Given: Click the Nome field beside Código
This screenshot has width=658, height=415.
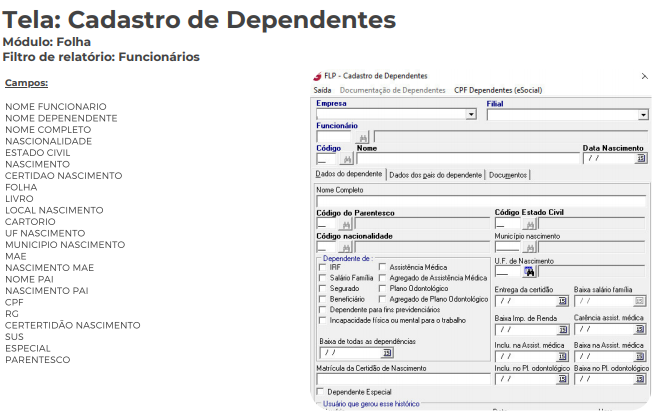Looking at the screenshot, I should click(468, 159).
